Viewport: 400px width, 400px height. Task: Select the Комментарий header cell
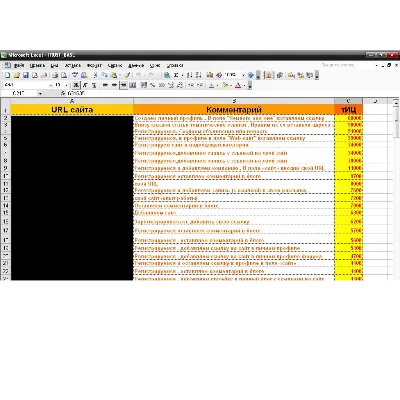[234, 110]
